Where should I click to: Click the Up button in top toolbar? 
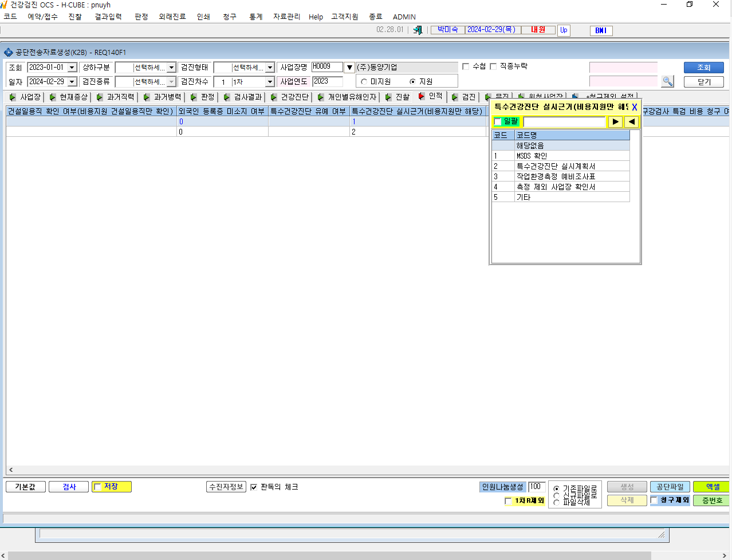(564, 30)
